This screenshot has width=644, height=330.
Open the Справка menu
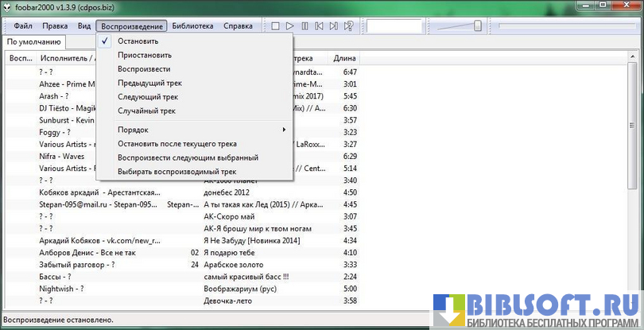(238, 25)
